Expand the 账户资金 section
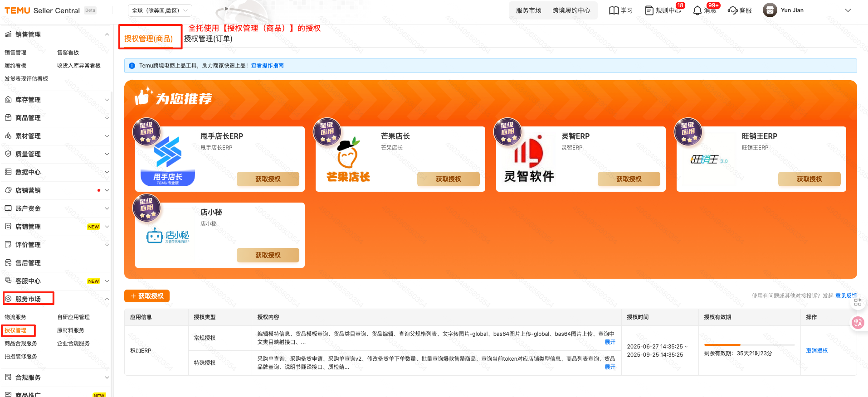868x397 pixels. click(107, 208)
